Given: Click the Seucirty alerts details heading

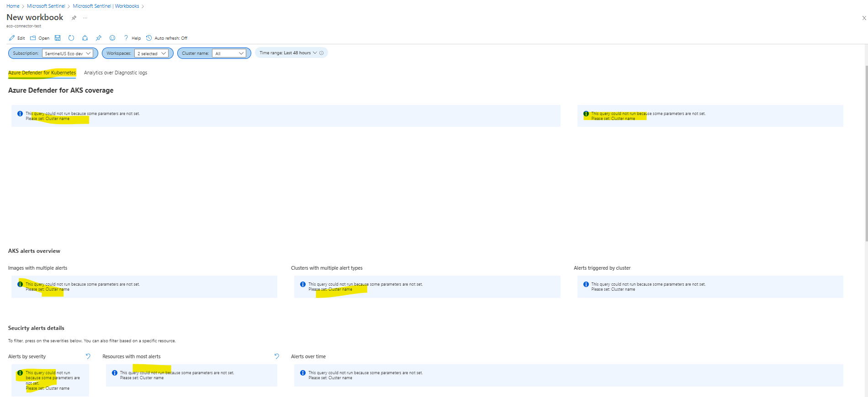Looking at the screenshot, I should pyautogui.click(x=36, y=328).
